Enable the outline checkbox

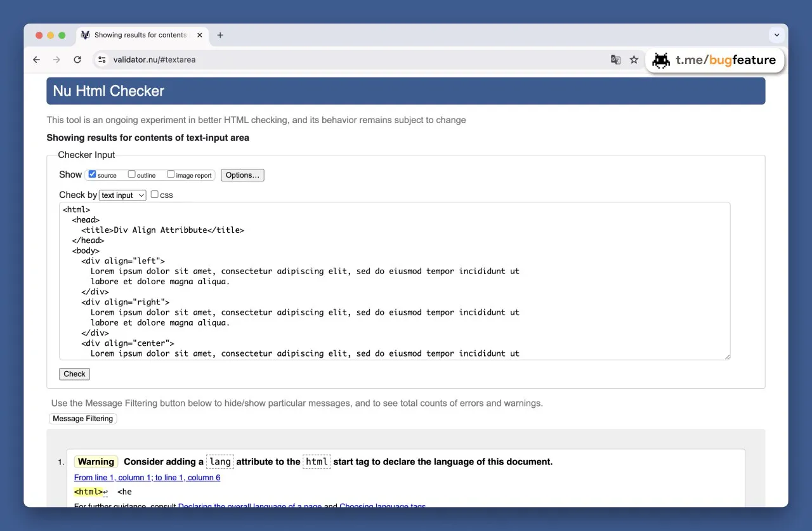click(x=132, y=174)
